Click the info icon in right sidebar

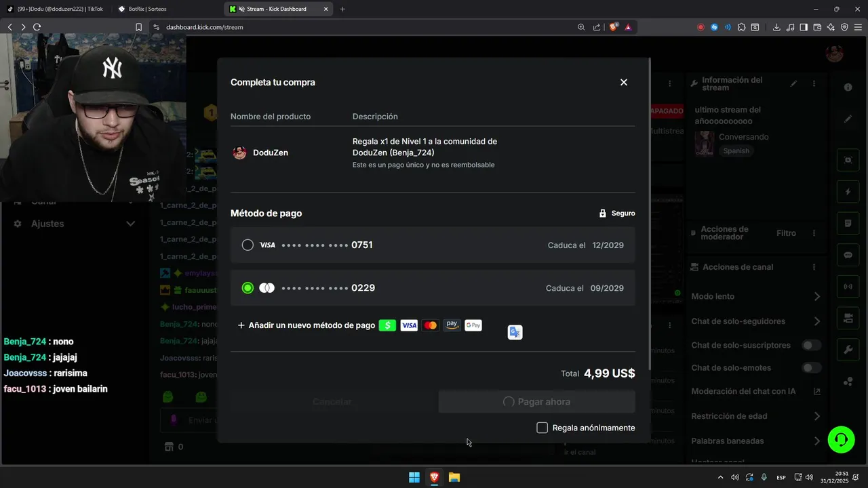pyautogui.click(x=848, y=87)
